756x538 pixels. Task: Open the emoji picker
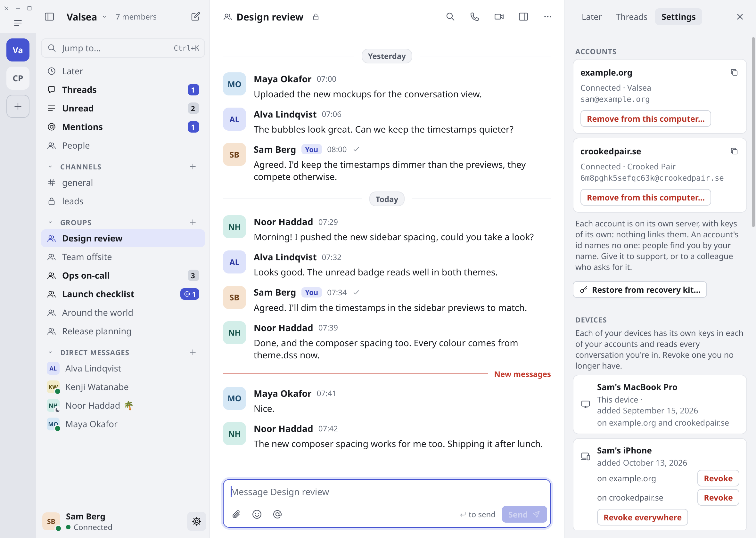(x=257, y=514)
